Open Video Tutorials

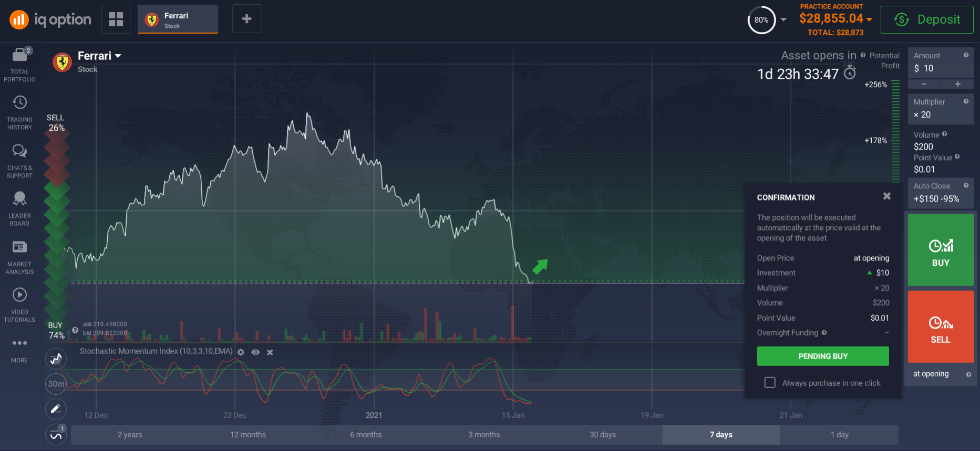(x=20, y=305)
